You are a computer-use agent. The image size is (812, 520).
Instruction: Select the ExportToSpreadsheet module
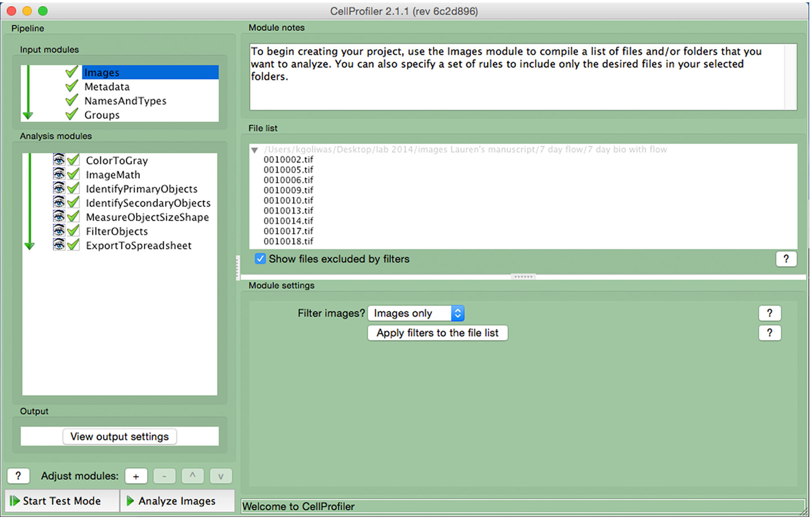[139, 246]
